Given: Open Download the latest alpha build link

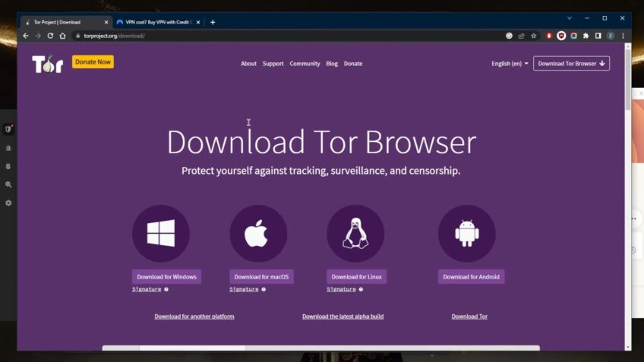Looking at the screenshot, I should click(343, 316).
